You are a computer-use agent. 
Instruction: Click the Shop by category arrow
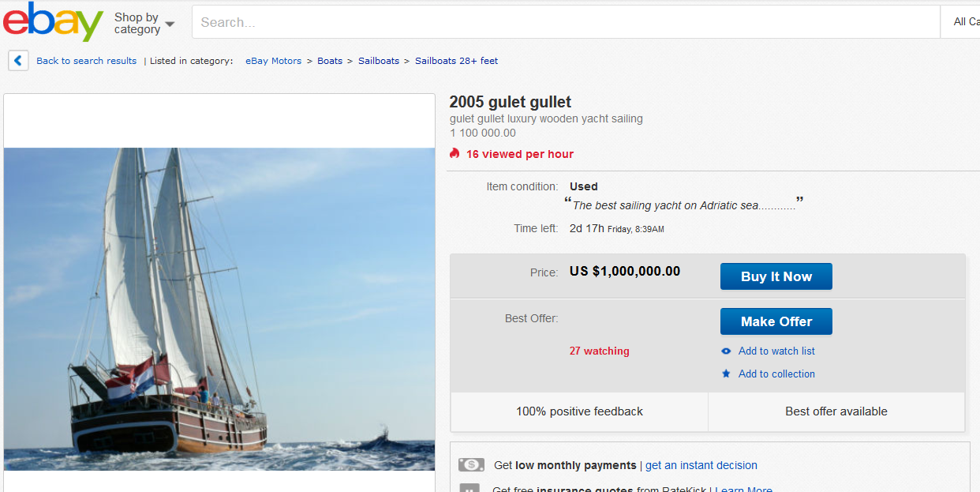[170, 24]
